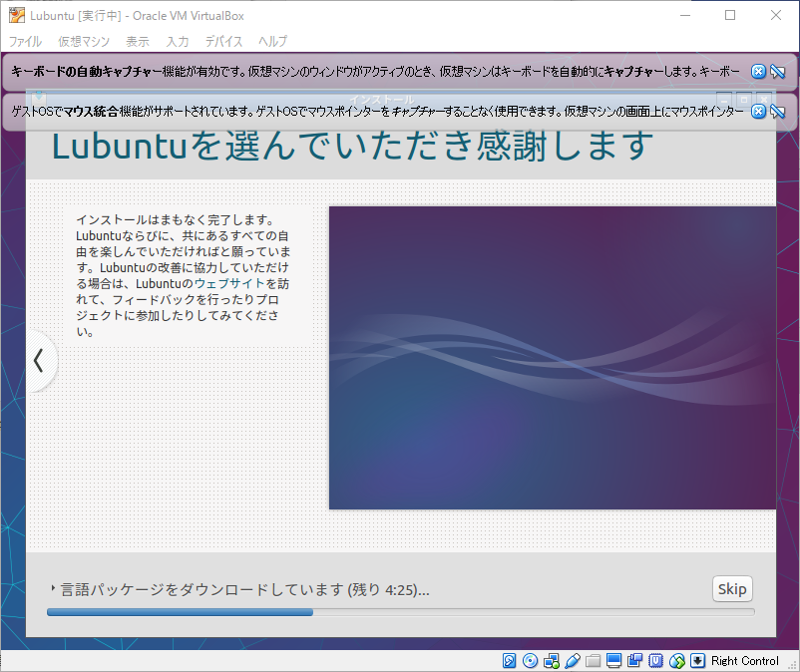Click Skip to skip language pack download
The height and width of the screenshot is (672, 800).
pos(732,589)
